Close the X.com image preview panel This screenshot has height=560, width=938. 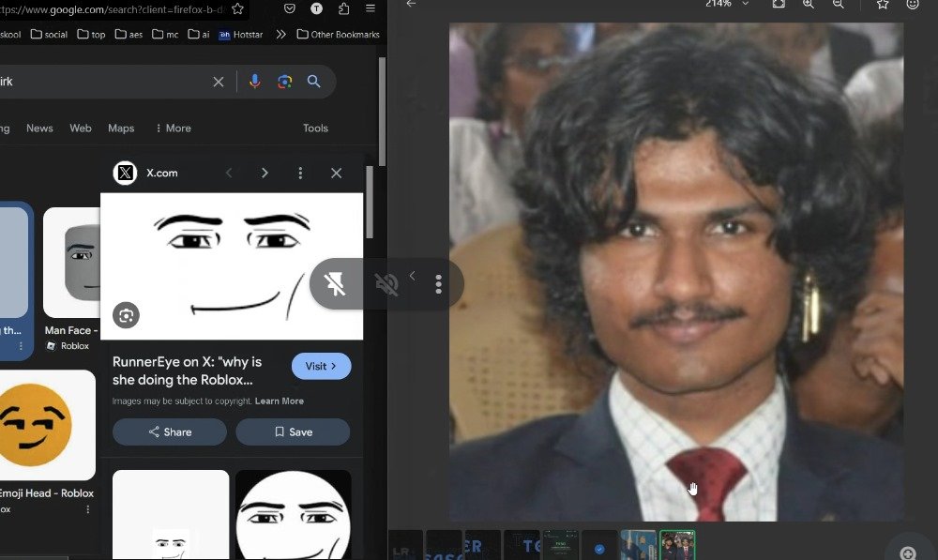(336, 173)
